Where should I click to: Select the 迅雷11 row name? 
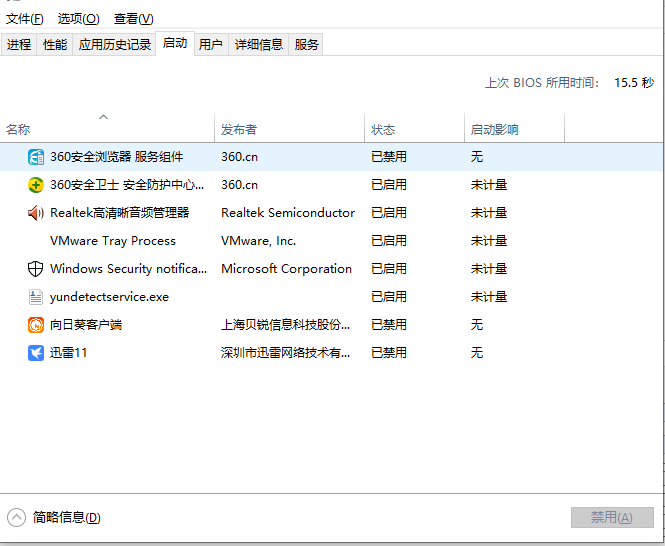[68, 353]
